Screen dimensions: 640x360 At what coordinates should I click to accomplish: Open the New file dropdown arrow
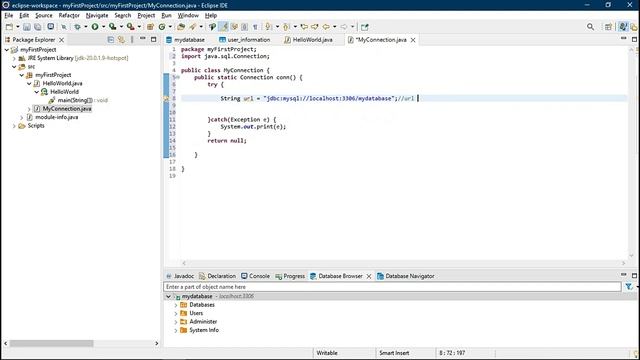[18, 27]
